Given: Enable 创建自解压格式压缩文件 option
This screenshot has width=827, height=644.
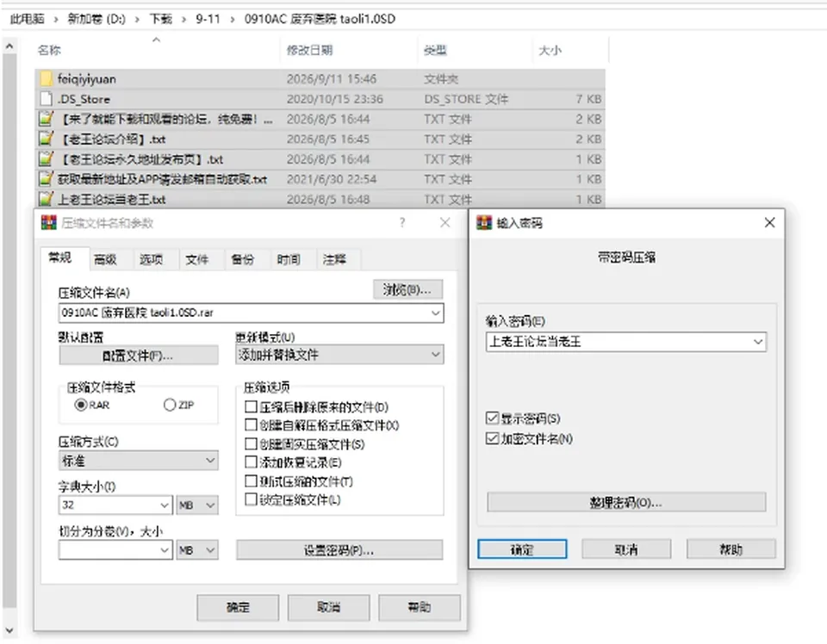Looking at the screenshot, I should click(x=251, y=424).
